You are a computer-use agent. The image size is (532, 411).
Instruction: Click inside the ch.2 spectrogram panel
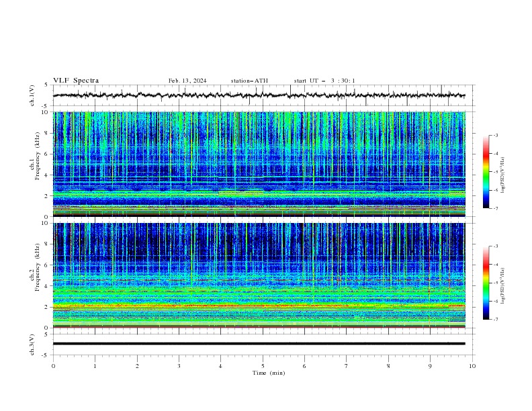coord(259,275)
